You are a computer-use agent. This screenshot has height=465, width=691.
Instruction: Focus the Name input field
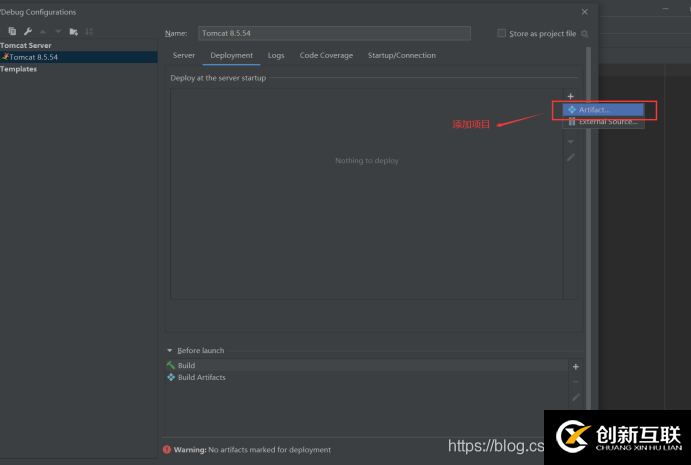[334, 33]
